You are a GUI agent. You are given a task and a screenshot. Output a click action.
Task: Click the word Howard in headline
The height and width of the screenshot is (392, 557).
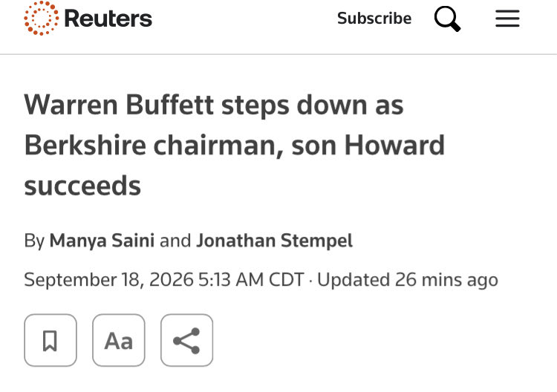[394, 145]
